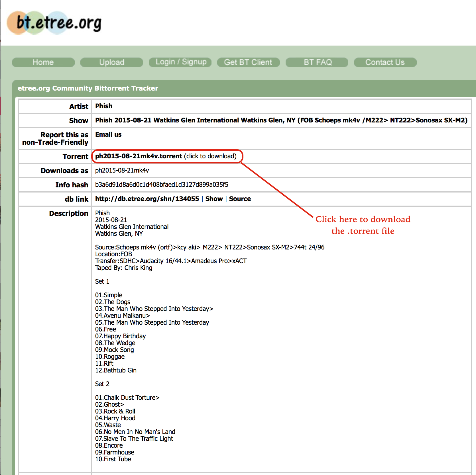Click the info hash value text
476x475 pixels.
point(162,185)
